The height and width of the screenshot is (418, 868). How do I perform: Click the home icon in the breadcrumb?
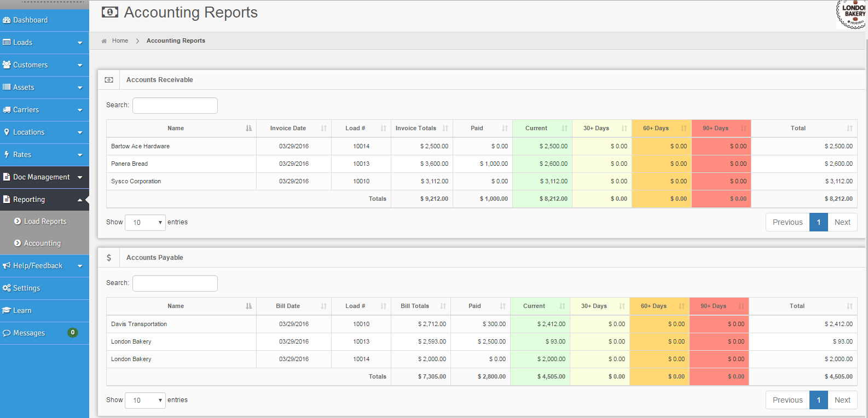104,41
